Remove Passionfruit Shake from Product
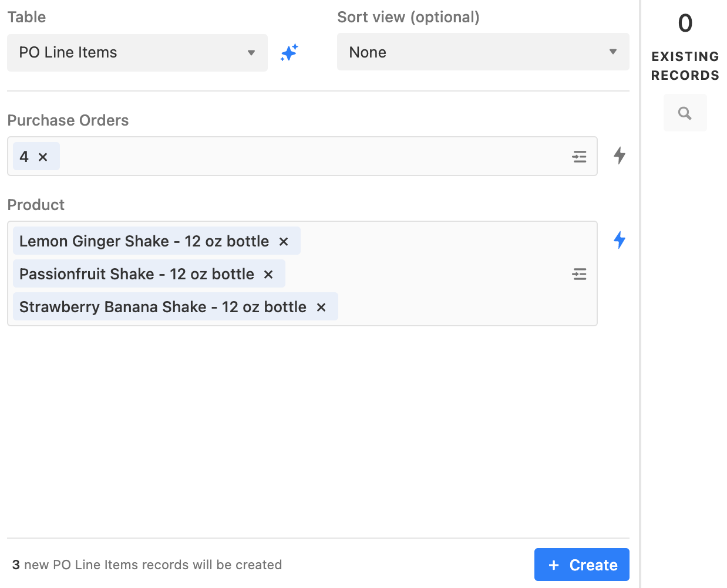Viewport: 727px width, 588px height. 268,275
